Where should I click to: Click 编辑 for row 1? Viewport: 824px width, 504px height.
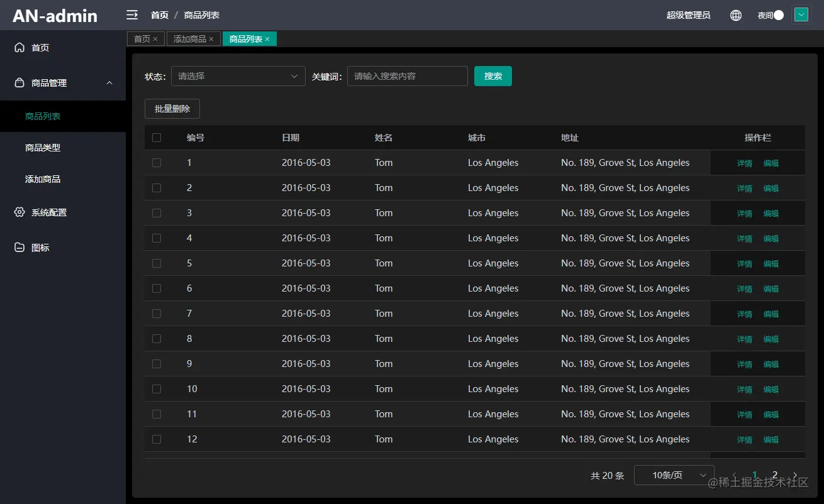tap(771, 163)
